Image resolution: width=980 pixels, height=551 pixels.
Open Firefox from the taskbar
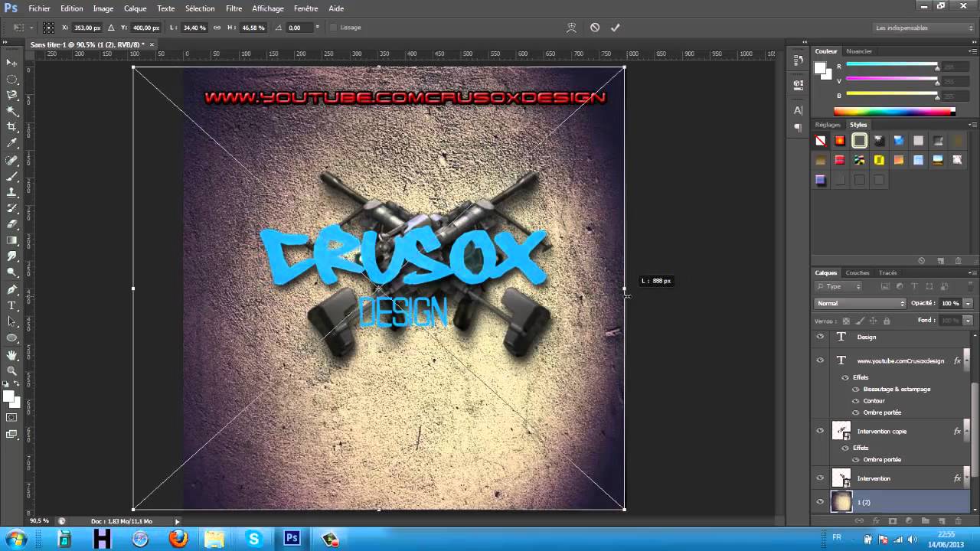tap(178, 539)
